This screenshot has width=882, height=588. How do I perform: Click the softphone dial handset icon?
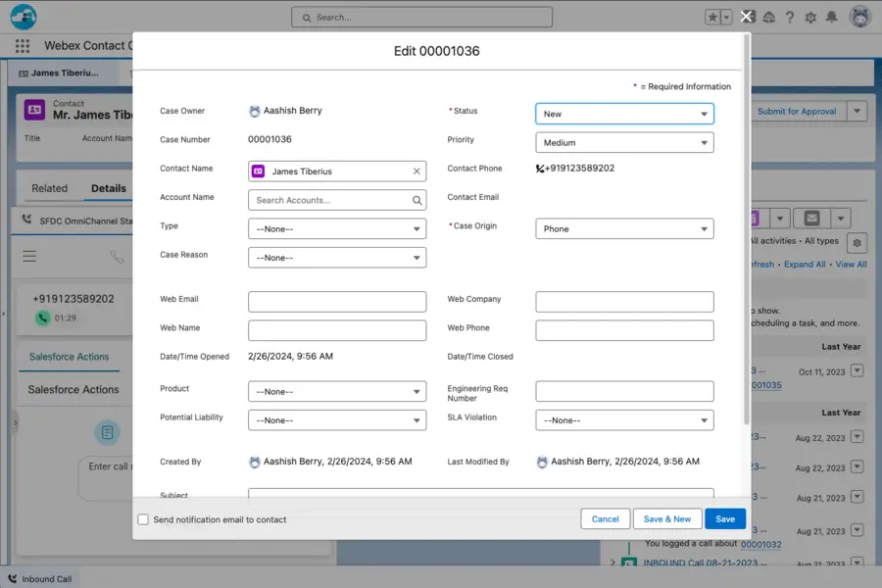(x=117, y=257)
